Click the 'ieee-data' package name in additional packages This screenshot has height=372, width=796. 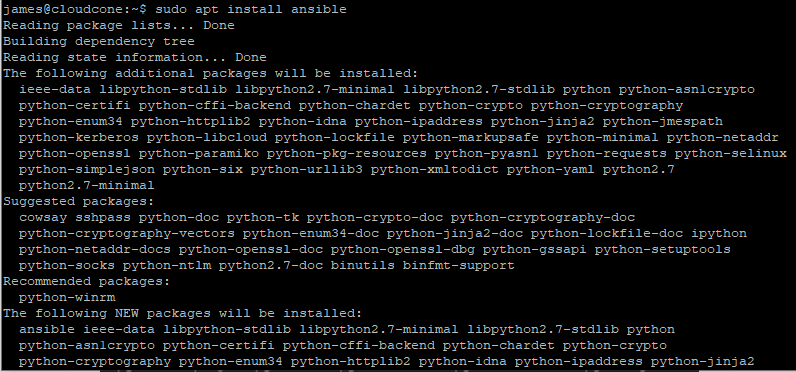[x=55, y=89]
